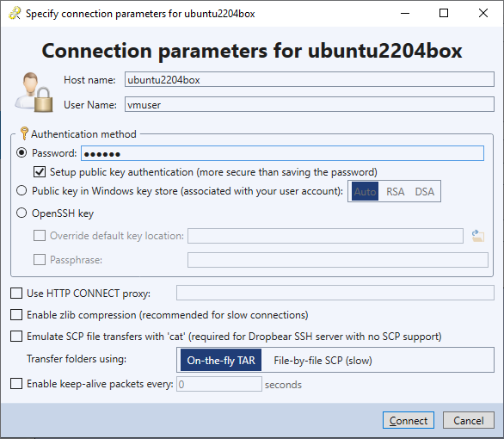Click the title bar keys app icon
504x439 pixels.
click(x=15, y=13)
